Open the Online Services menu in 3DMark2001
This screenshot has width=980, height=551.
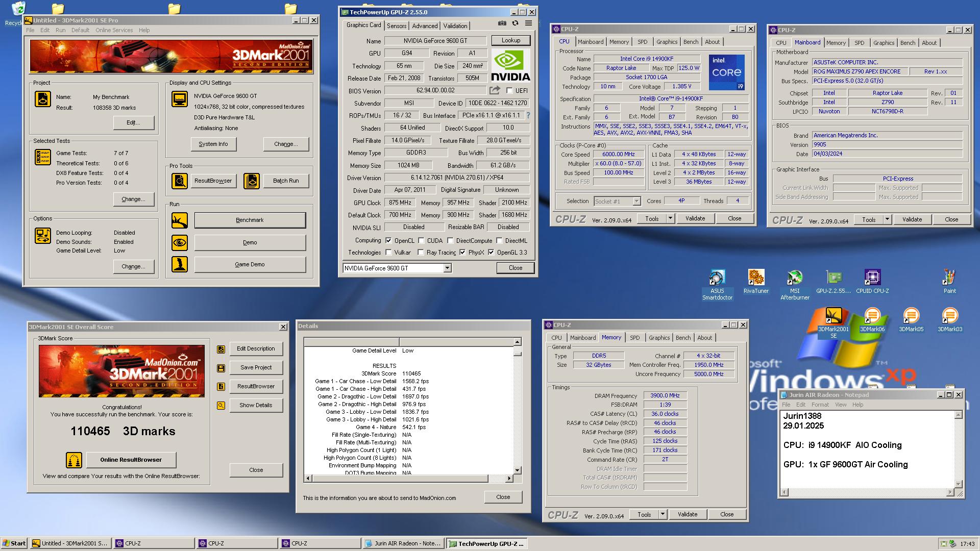114,30
